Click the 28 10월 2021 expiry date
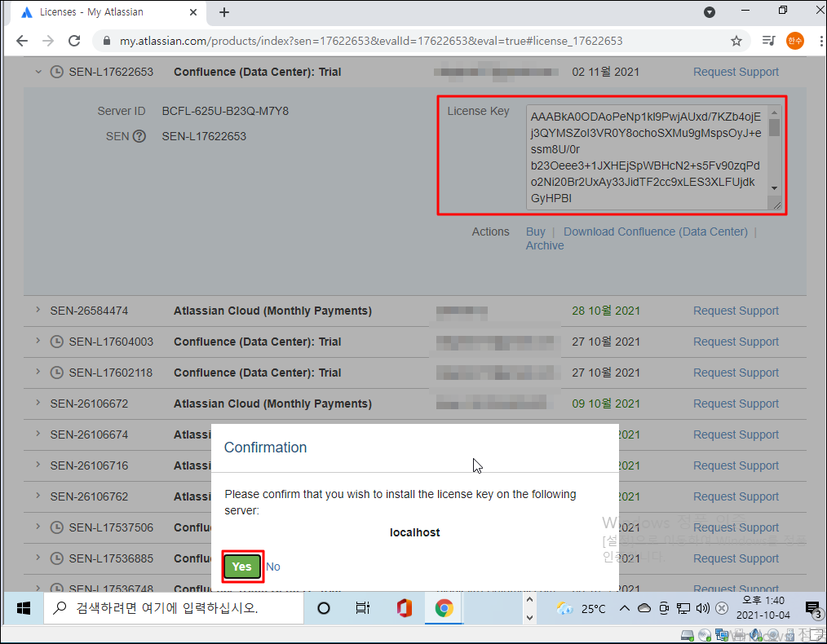The image size is (827, 644). 605,311
